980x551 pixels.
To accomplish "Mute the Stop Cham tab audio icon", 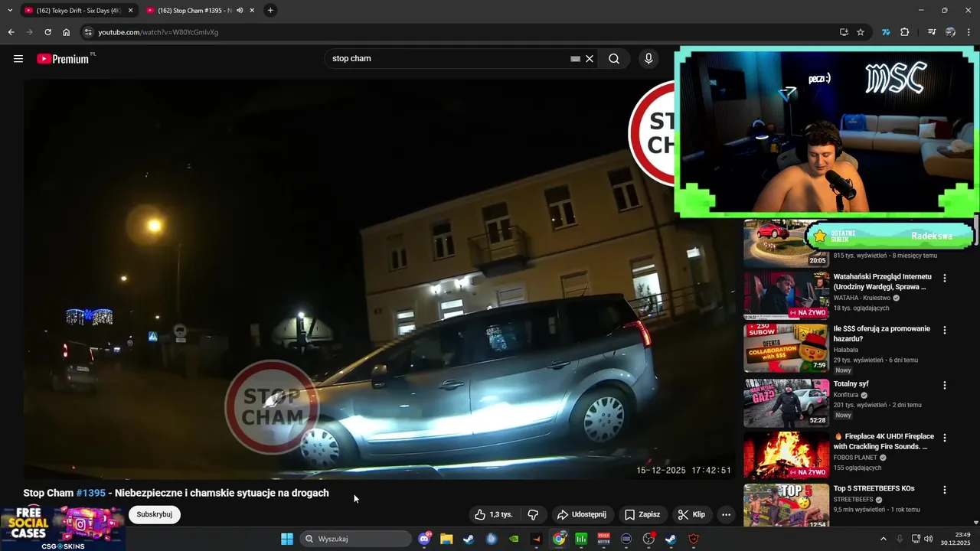I will [240, 11].
